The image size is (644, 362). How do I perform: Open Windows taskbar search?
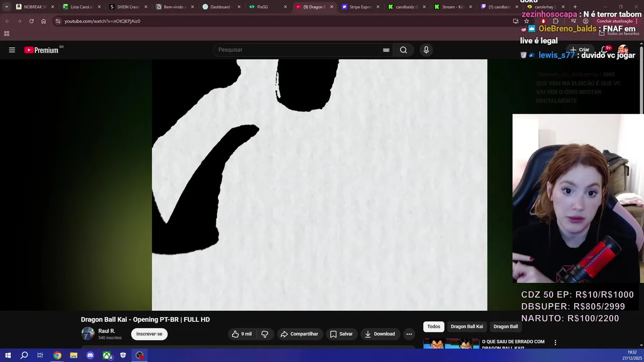[x=24, y=355]
